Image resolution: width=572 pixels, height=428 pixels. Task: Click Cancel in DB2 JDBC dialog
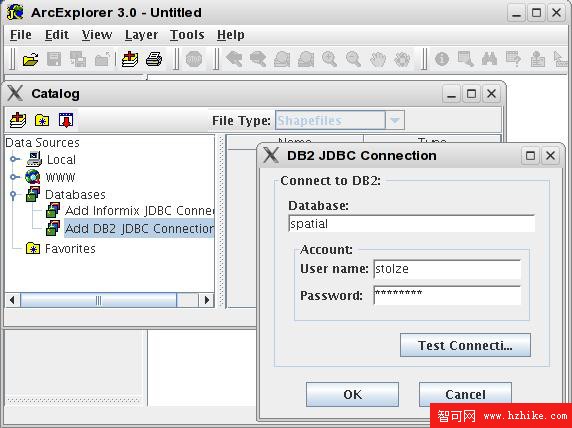click(x=465, y=394)
